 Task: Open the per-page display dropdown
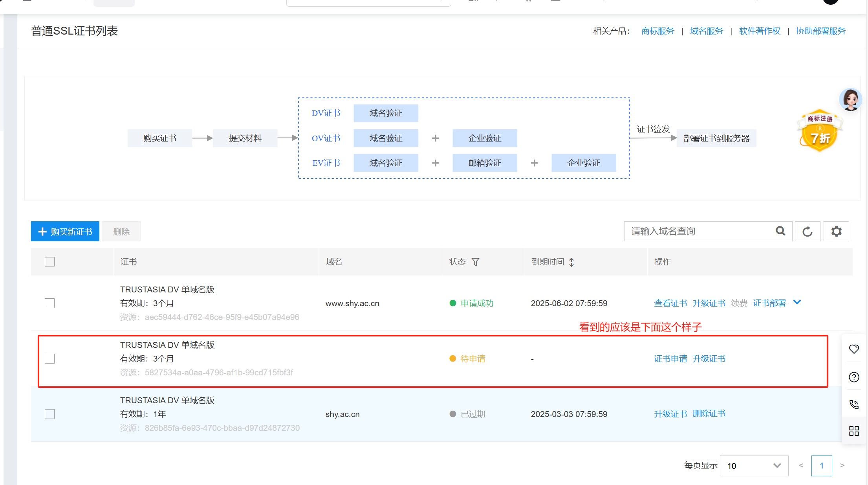coord(754,466)
